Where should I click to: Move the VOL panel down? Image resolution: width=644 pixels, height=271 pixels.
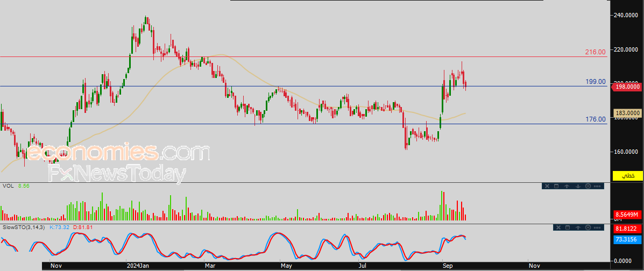pos(577,186)
